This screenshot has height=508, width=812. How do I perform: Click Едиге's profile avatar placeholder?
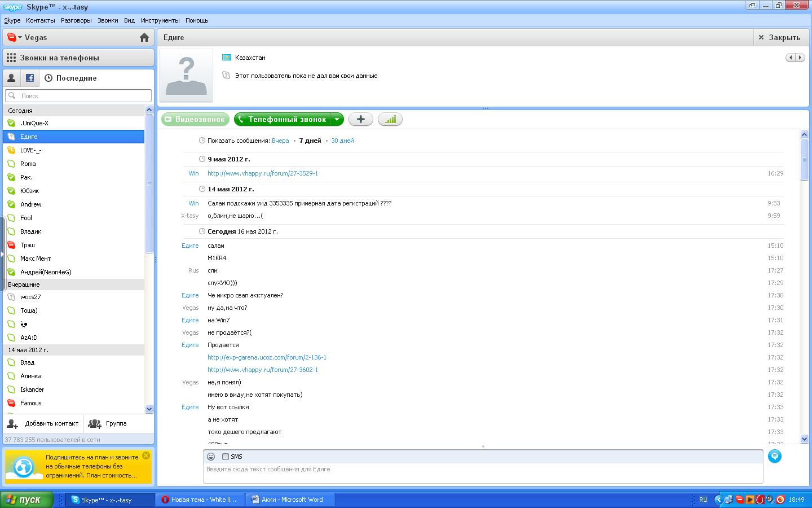186,75
